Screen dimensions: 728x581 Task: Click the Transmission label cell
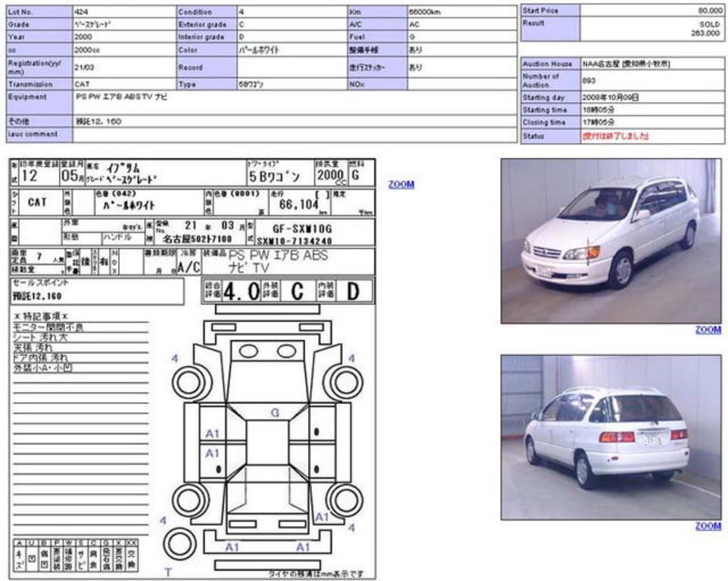point(39,84)
